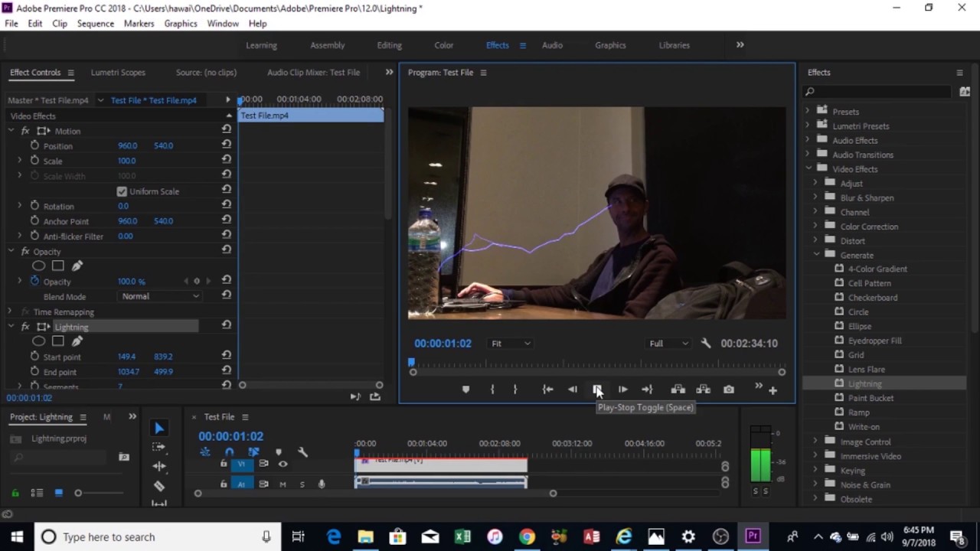Select the Paint Bucket effect
The width and height of the screenshot is (980, 551).
tap(871, 398)
